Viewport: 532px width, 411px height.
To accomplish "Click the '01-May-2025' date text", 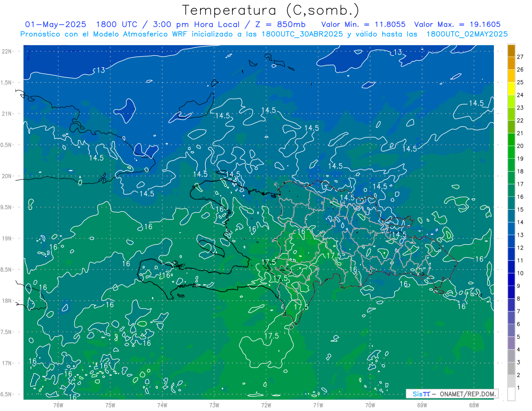I will click(56, 24).
